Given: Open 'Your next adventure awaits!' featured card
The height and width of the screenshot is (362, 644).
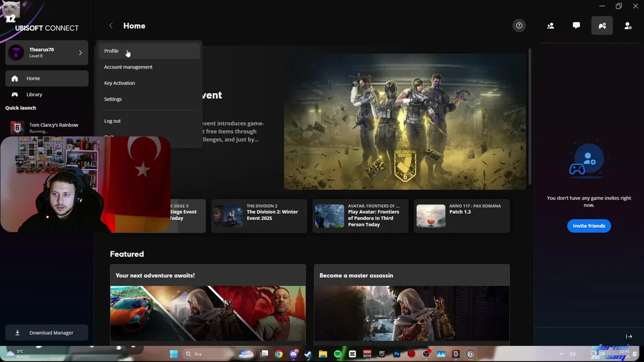Looking at the screenshot, I should click(x=208, y=305).
